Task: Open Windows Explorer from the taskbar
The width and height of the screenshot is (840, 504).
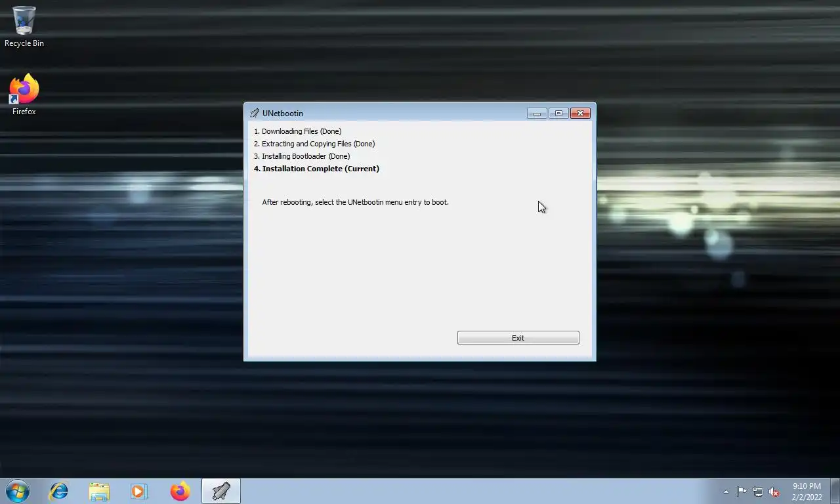Action: 99,491
